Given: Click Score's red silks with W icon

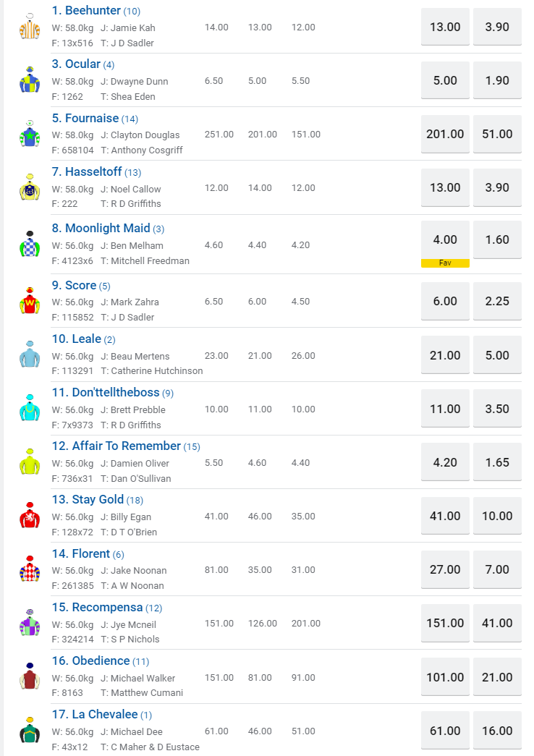Looking at the screenshot, I should 30,301.
